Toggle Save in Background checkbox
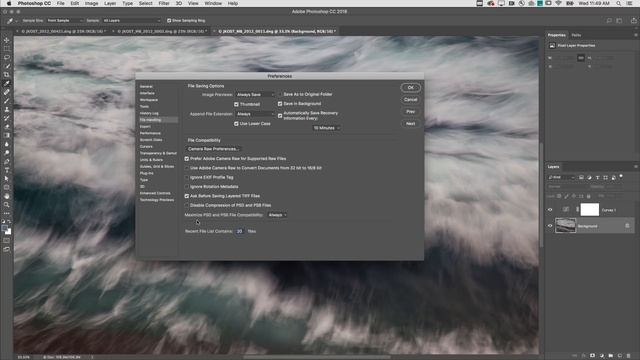Screen dimensions: 640x360 280,104
